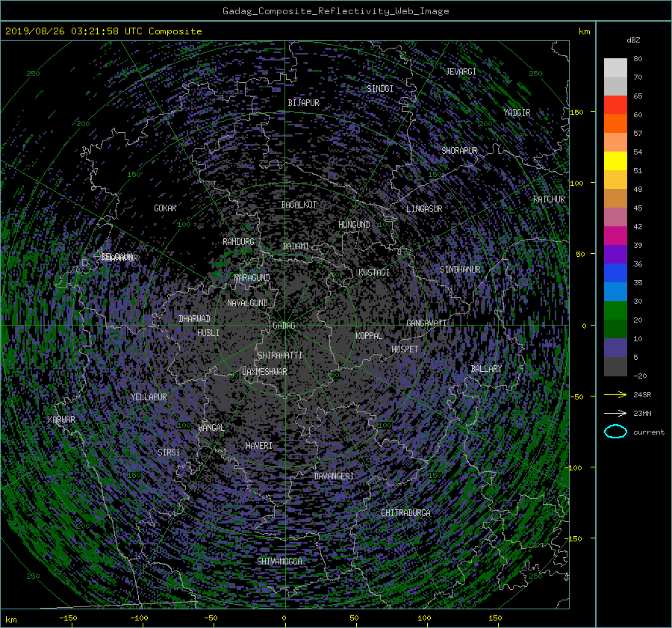Click the SINDHANUR city label

[460, 270]
